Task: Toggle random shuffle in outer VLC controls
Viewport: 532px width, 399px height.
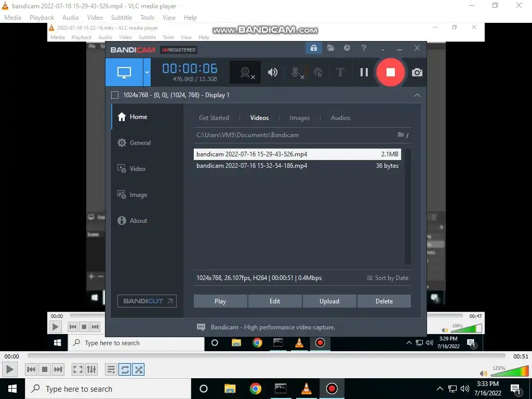Action: 138,369
